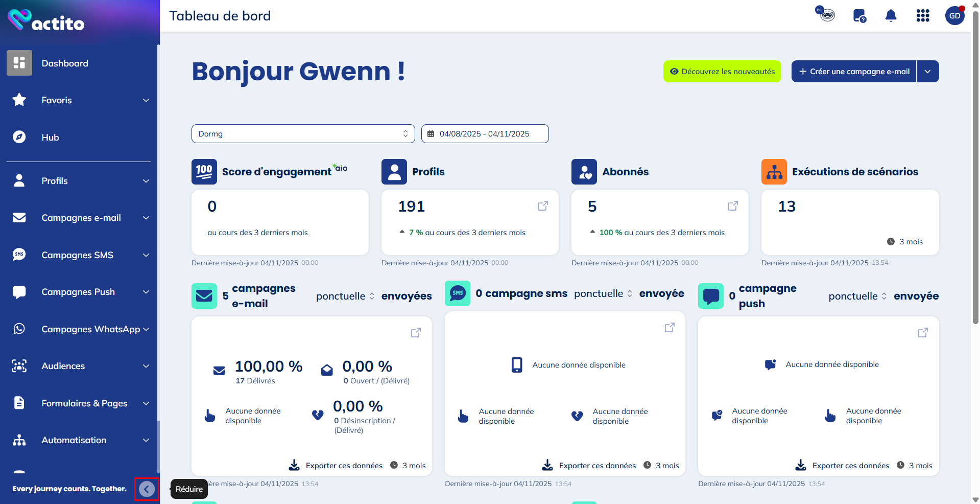Select the Campagnes WhatsApp icon in sidebar
The height and width of the screenshot is (504, 980).
[19, 329]
